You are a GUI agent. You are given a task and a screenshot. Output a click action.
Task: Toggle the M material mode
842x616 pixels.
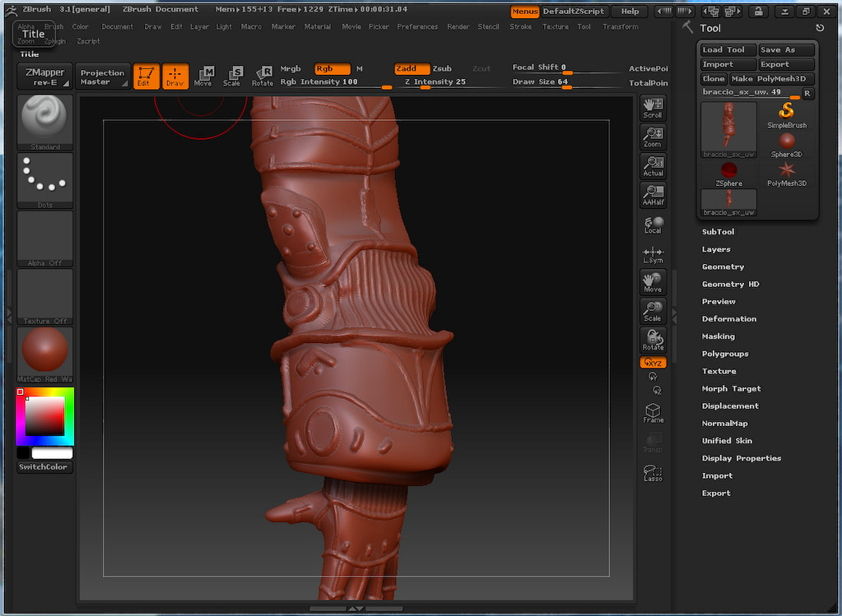[x=359, y=69]
